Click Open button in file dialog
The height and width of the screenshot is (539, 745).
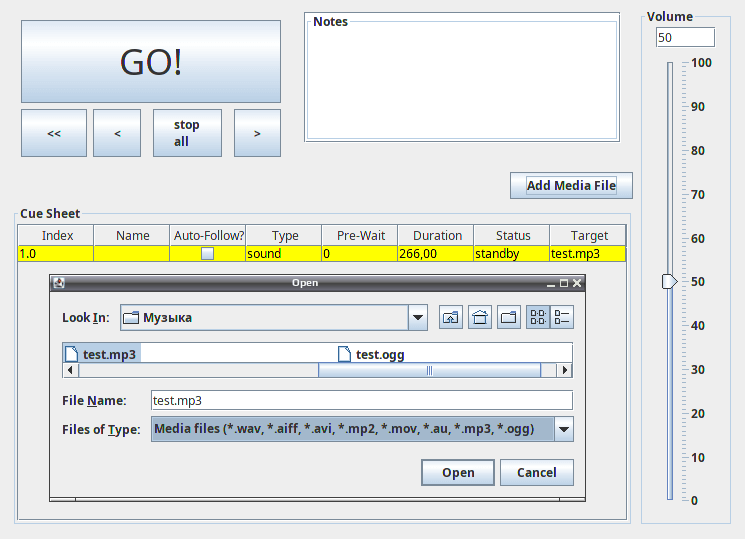click(x=458, y=472)
